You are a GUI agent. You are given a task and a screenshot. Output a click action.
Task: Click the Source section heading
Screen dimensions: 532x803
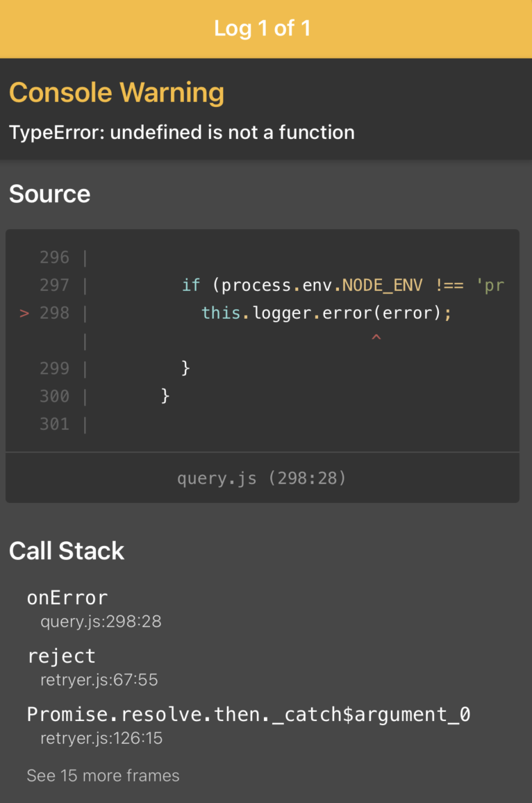[x=49, y=194]
